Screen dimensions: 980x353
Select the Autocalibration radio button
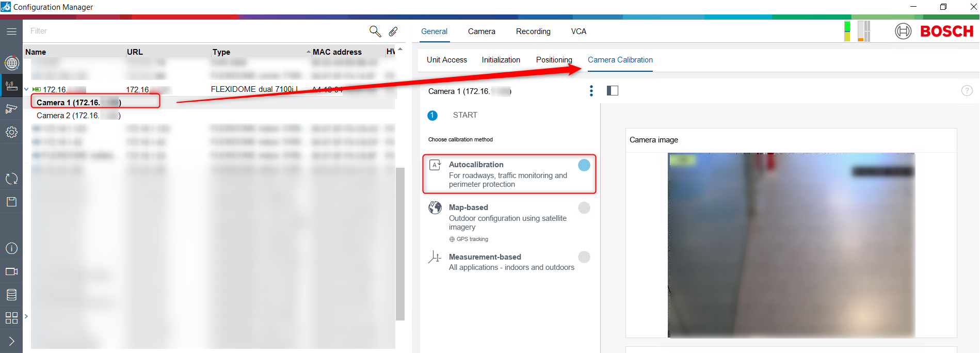pyautogui.click(x=584, y=165)
